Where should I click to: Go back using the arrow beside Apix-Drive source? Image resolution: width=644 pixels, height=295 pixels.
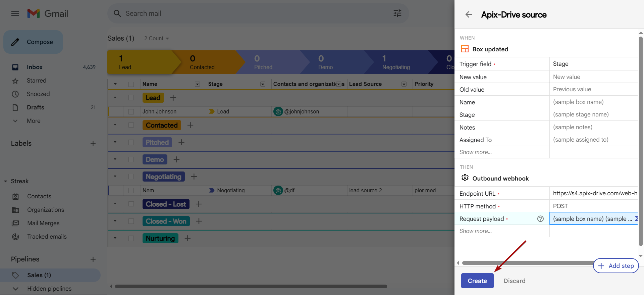[x=469, y=14]
